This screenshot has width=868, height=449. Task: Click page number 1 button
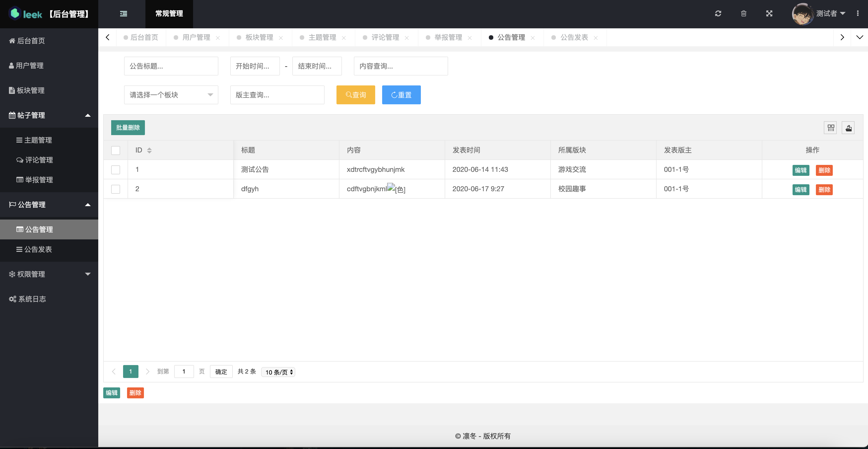click(x=131, y=372)
